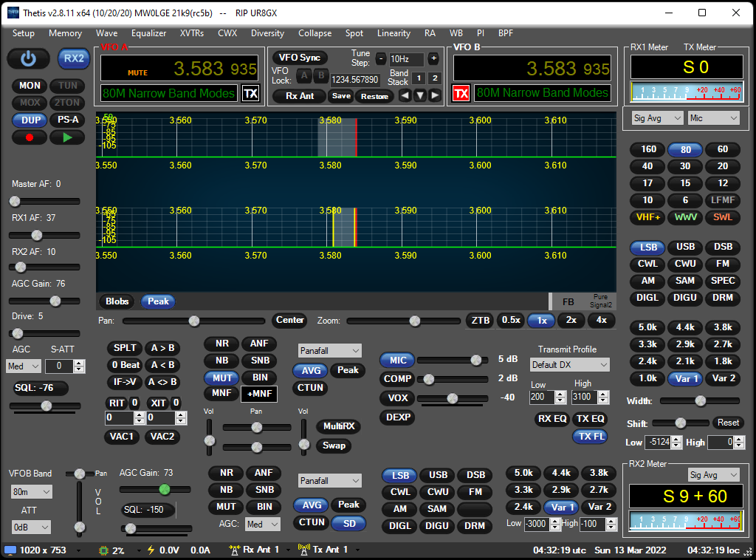This screenshot has width=756, height=560.
Task: Enable MOX transmit
Action: pyautogui.click(x=30, y=102)
